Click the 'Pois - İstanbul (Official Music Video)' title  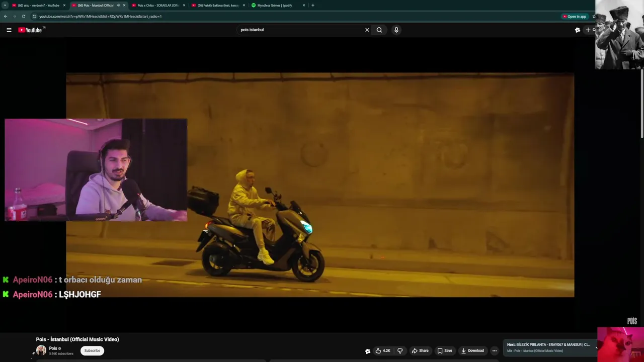click(x=77, y=339)
